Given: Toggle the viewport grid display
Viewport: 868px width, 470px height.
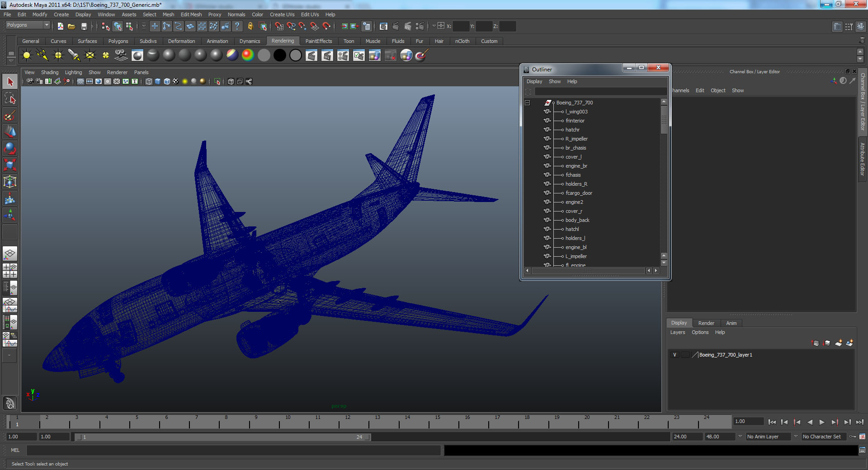Looking at the screenshot, I should click(80, 81).
